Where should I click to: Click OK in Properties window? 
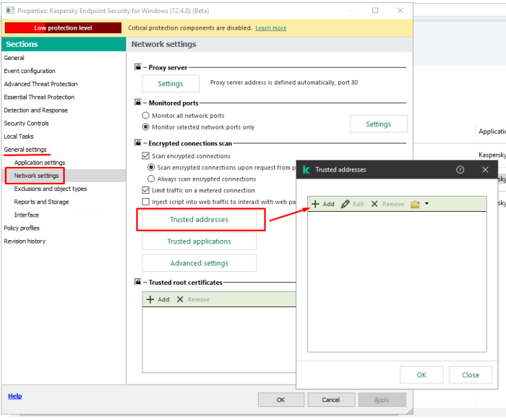coord(280,400)
